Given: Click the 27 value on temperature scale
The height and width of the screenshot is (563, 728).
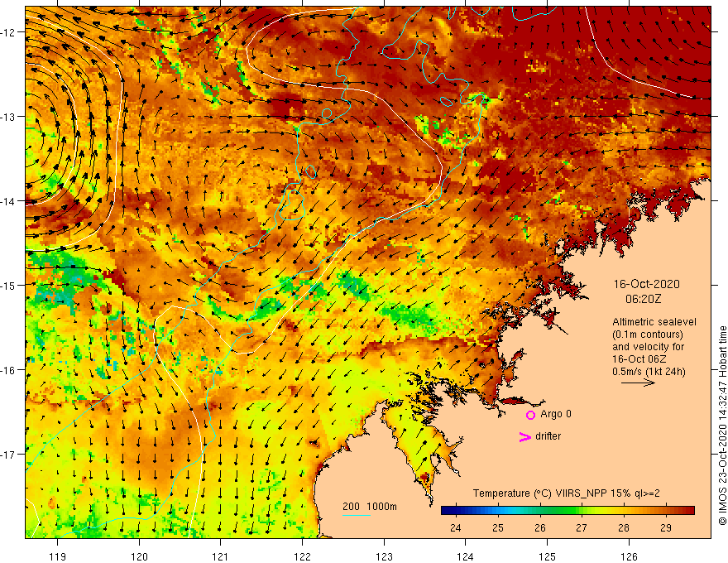Looking at the screenshot, I should pyautogui.click(x=582, y=527).
